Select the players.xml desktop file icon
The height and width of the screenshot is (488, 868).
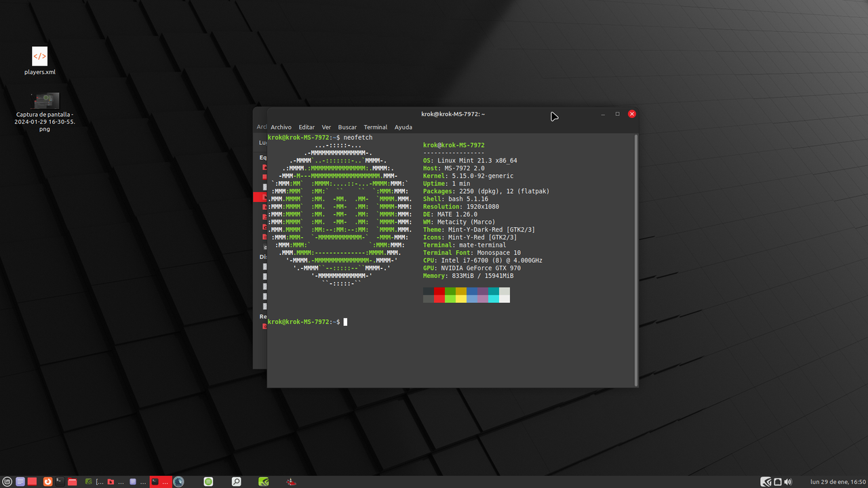(40, 61)
